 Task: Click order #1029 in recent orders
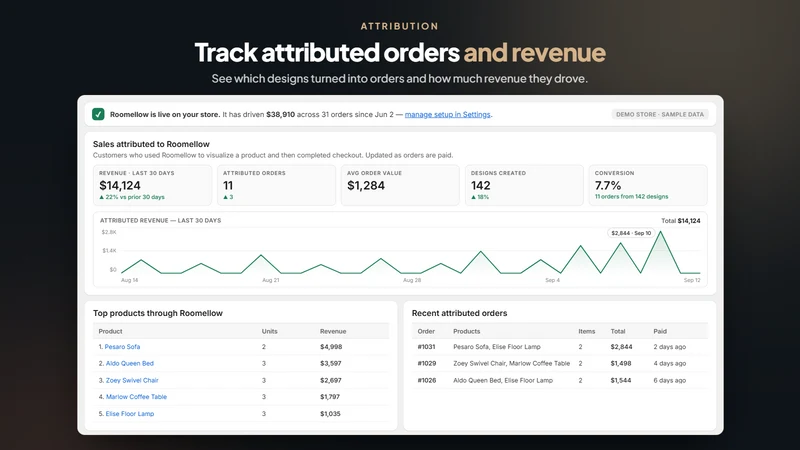(x=427, y=363)
